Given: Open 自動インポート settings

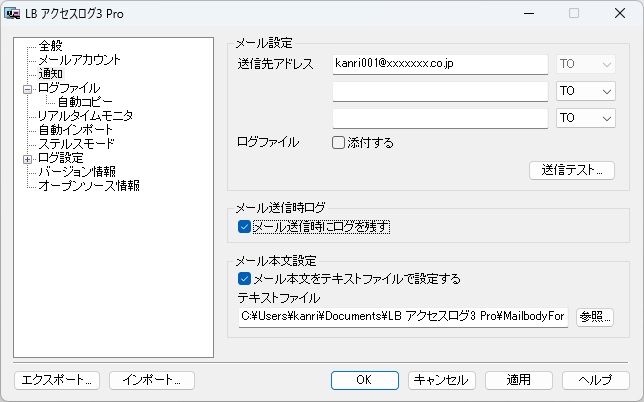Looking at the screenshot, I should coord(76,130).
